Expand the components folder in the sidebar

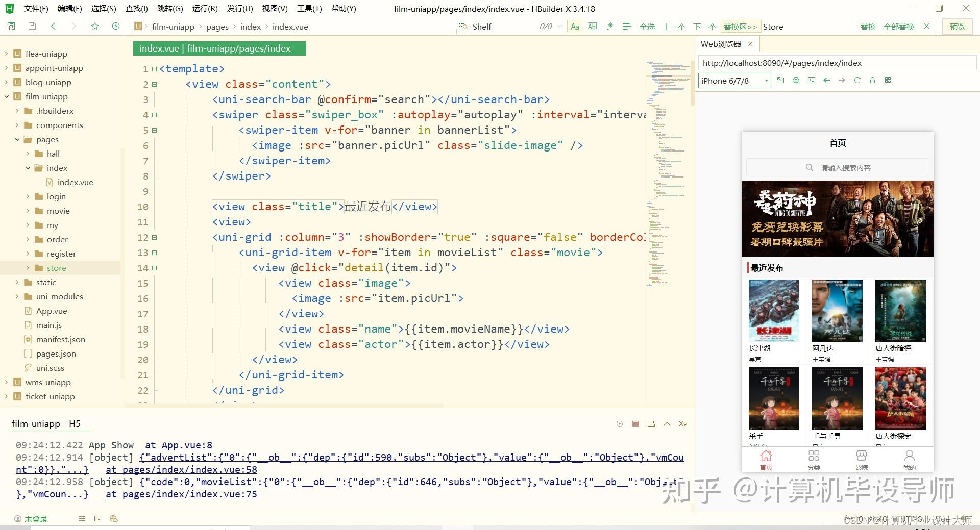tap(17, 125)
